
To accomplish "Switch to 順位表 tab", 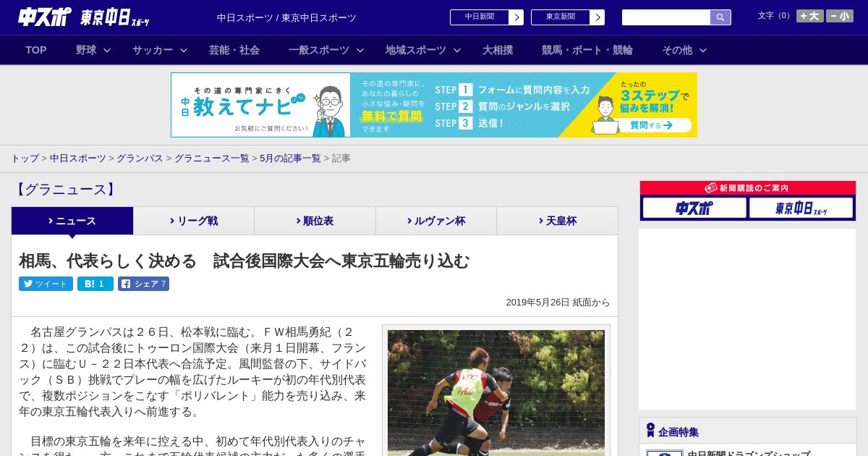I will [x=315, y=221].
